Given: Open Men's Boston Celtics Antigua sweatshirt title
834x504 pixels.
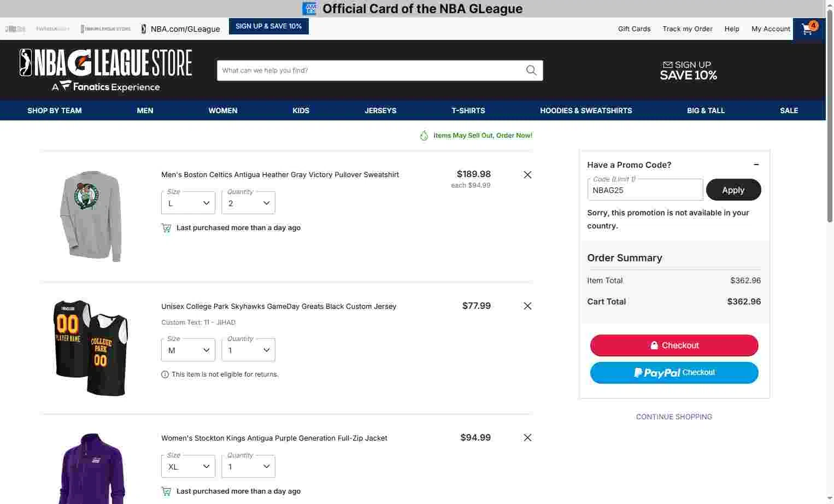Looking at the screenshot, I should 280,175.
